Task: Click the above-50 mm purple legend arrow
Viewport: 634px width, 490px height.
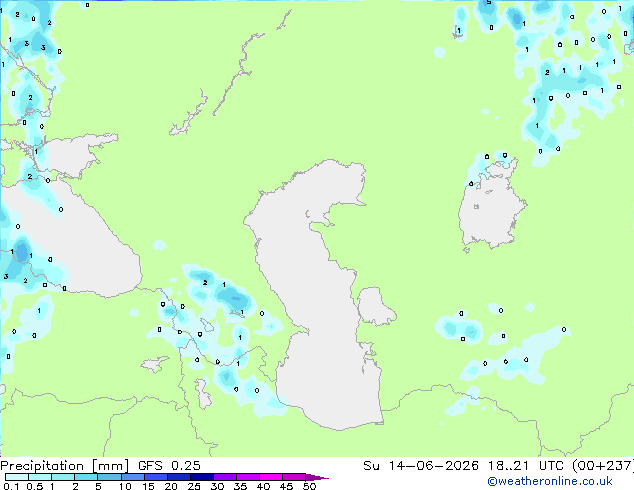Action: click(317, 477)
